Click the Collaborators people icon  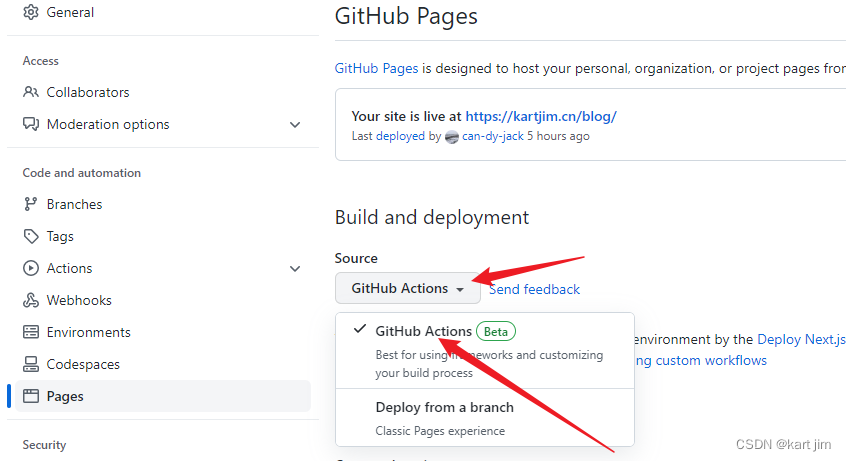(x=30, y=92)
